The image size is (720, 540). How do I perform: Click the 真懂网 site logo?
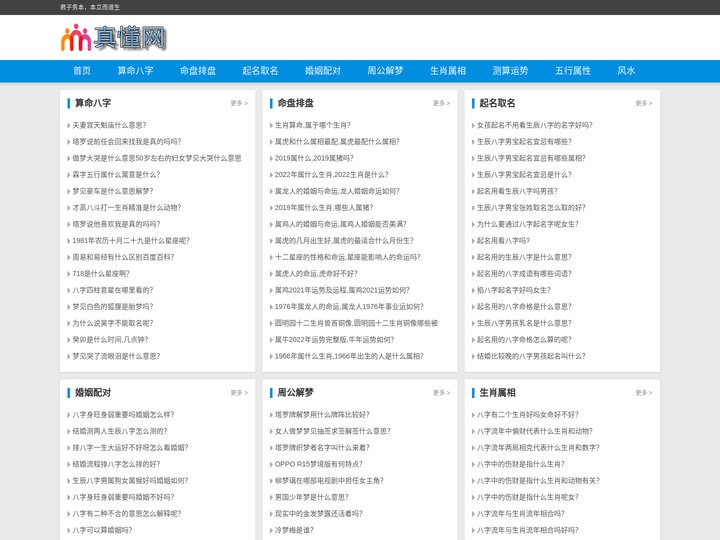113,38
